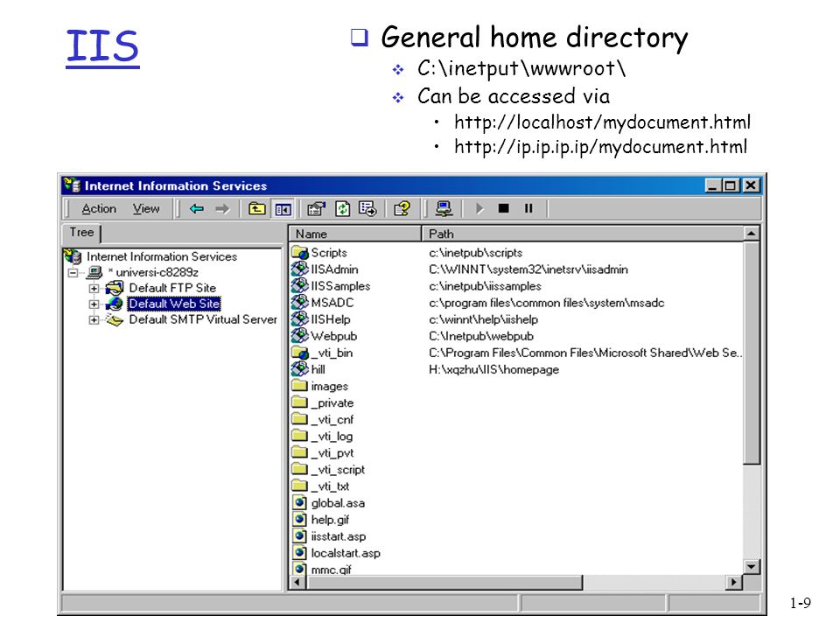Sort by the Path column header
Viewport: 840px width, 630px height.
583,234
